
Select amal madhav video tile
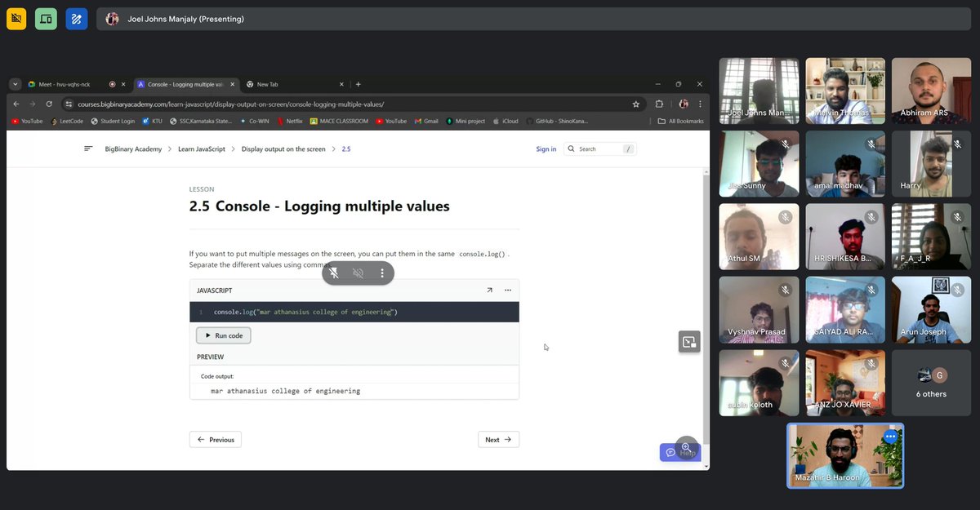pyautogui.click(x=845, y=163)
